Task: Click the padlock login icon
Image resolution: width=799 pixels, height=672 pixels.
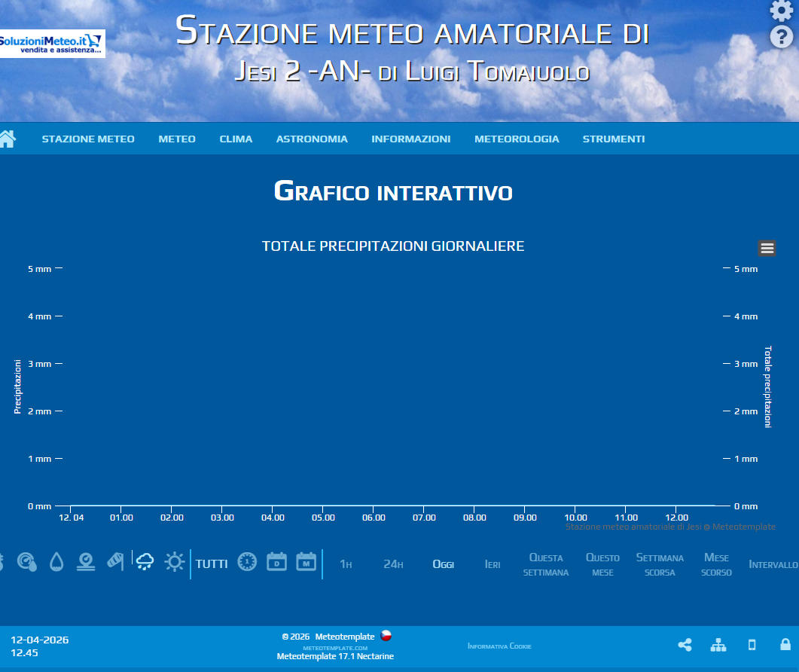Action: 785,645
